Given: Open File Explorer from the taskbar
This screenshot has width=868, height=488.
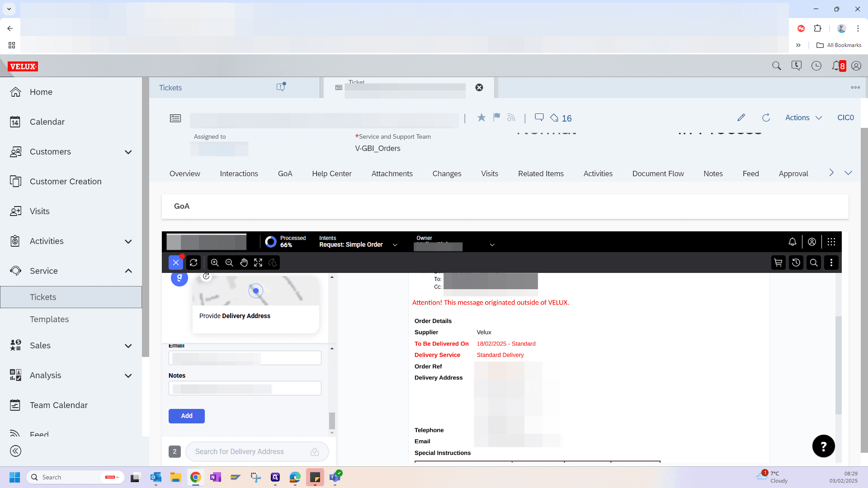Looking at the screenshot, I should tap(175, 478).
